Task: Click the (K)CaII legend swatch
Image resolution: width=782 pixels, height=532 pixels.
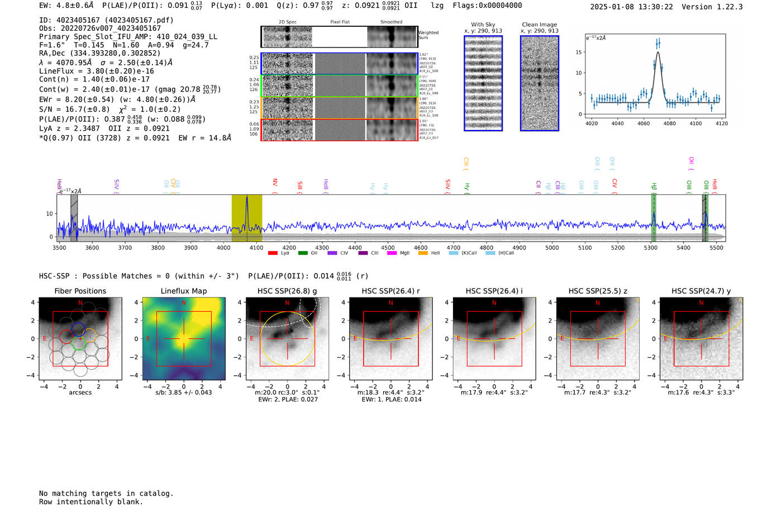Action: [454, 253]
